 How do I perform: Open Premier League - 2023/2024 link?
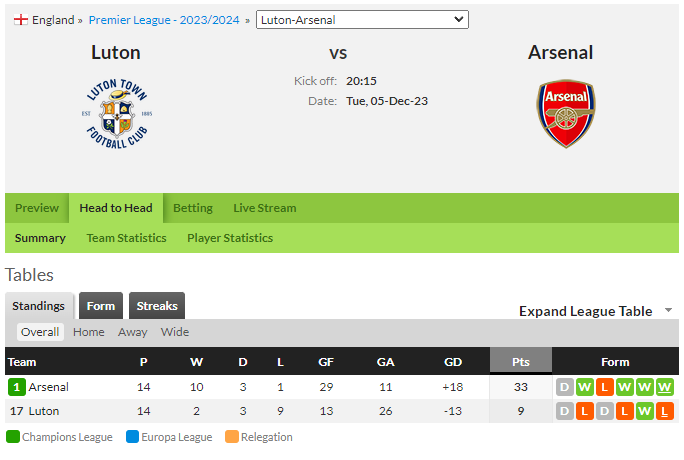[x=164, y=20]
